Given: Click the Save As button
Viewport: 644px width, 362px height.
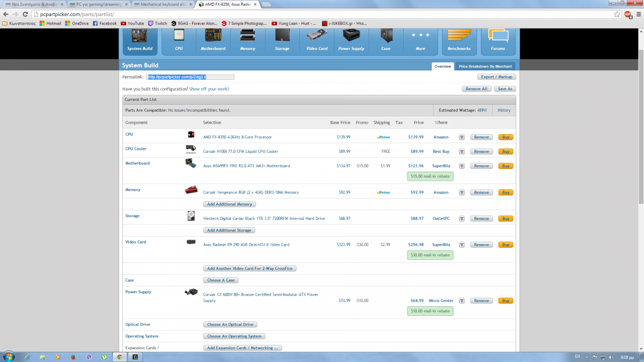Looking at the screenshot, I should tap(505, 89).
